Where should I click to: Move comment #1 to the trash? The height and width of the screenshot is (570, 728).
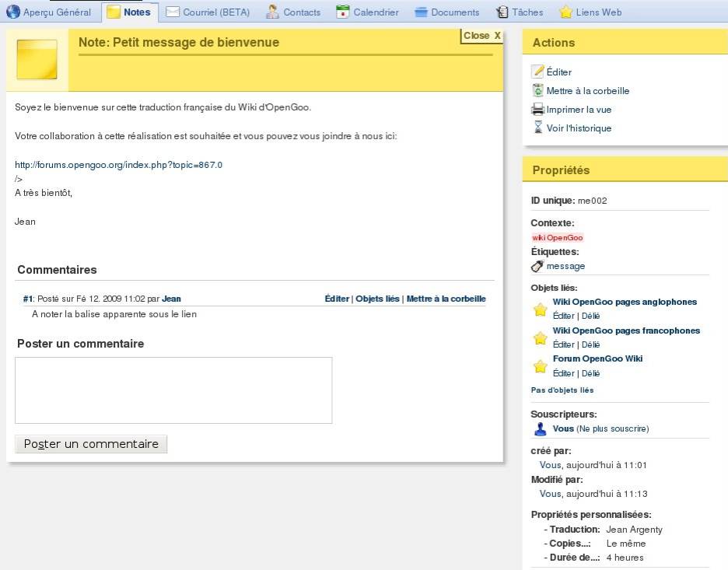(x=446, y=299)
